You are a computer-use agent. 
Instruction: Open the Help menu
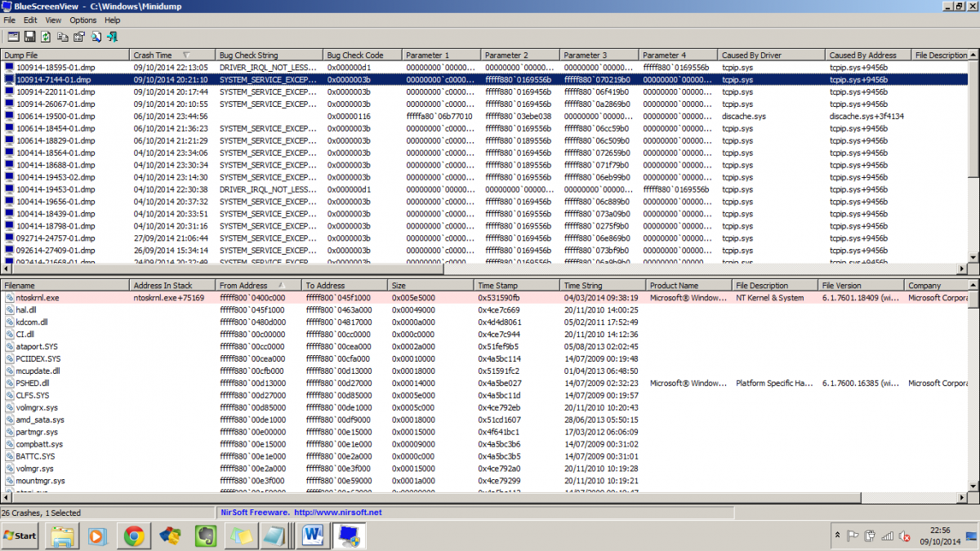113,20
